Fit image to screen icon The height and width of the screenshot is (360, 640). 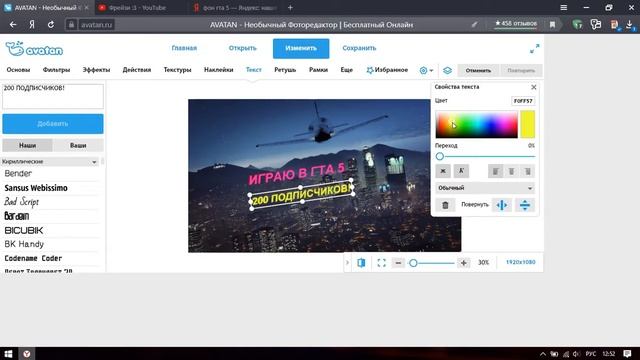pos(381,263)
